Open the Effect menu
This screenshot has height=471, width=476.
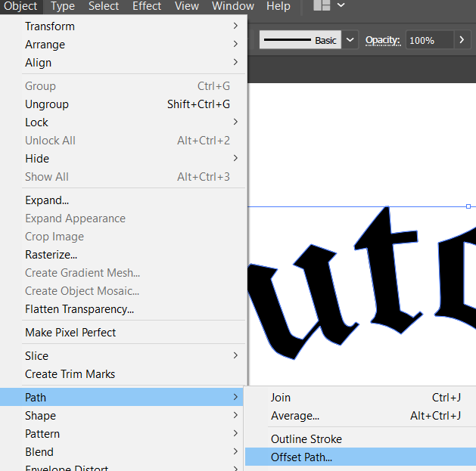pyautogui.click(x=147, y=6)
